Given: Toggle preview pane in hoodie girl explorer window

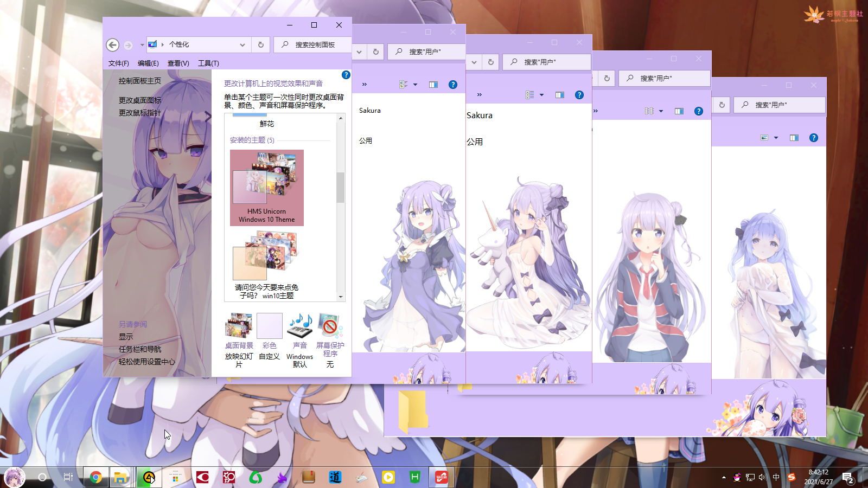Looking at the screenshot, I should [679, 111].
